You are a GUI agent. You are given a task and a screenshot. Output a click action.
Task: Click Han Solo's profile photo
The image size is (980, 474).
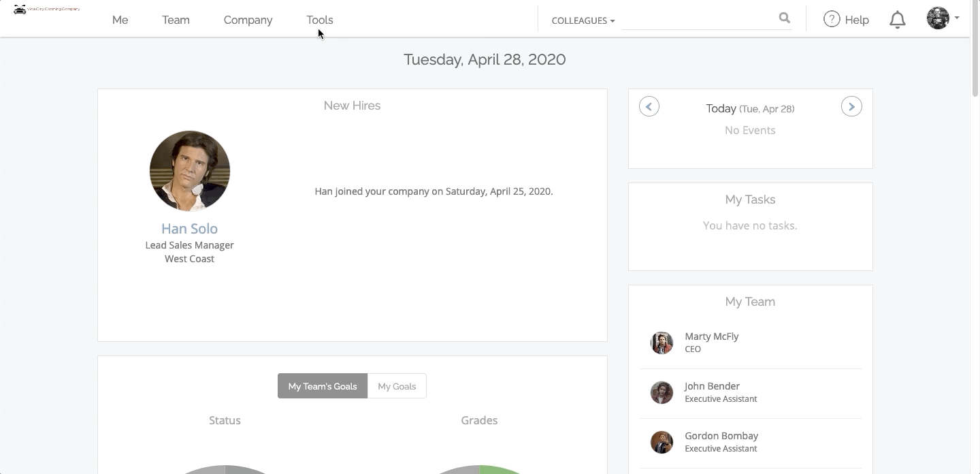click(x=190, y=171)
